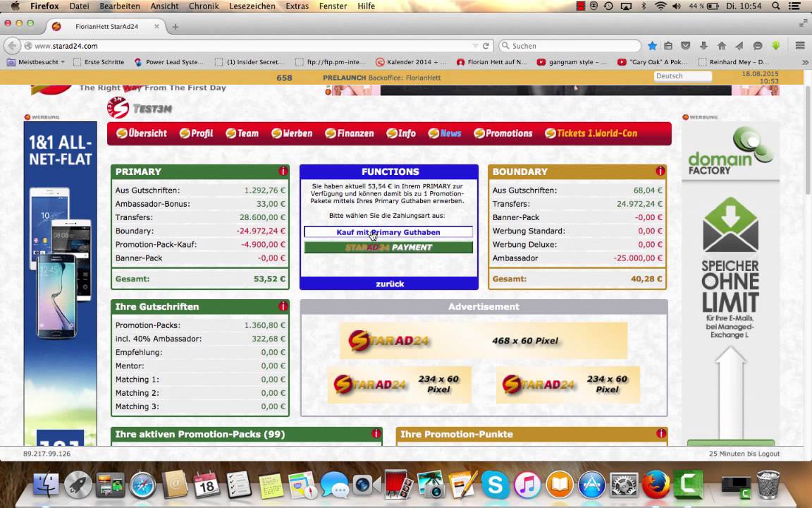Click the BOUNDARY panel info icon
Viewport: 812px width, 508px height.
tap(660, 171)
